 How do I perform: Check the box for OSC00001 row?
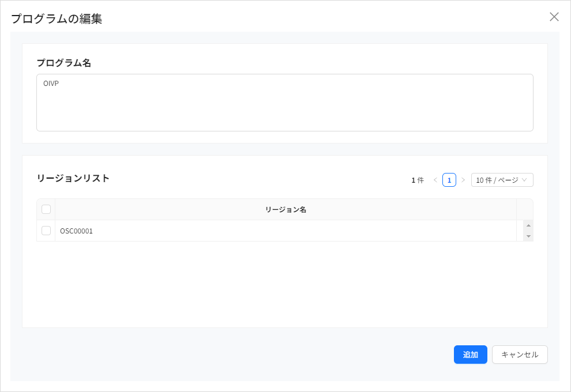[x=46, y=231]
